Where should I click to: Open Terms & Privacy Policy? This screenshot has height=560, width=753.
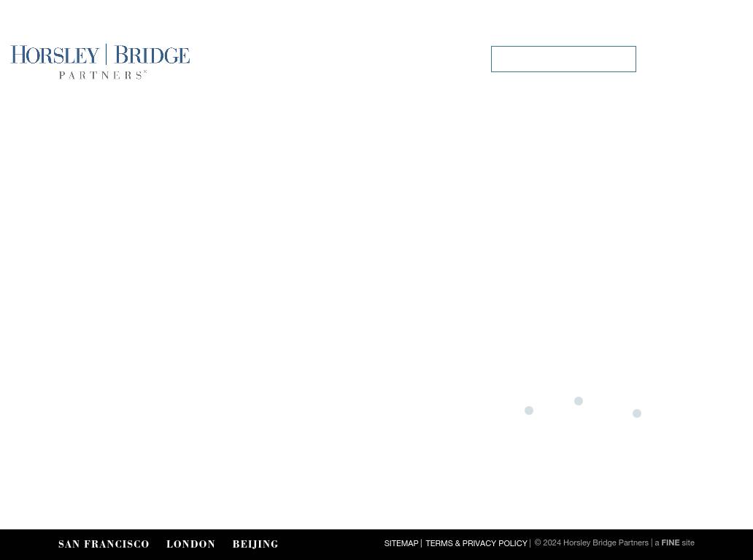tap(476, 544)
